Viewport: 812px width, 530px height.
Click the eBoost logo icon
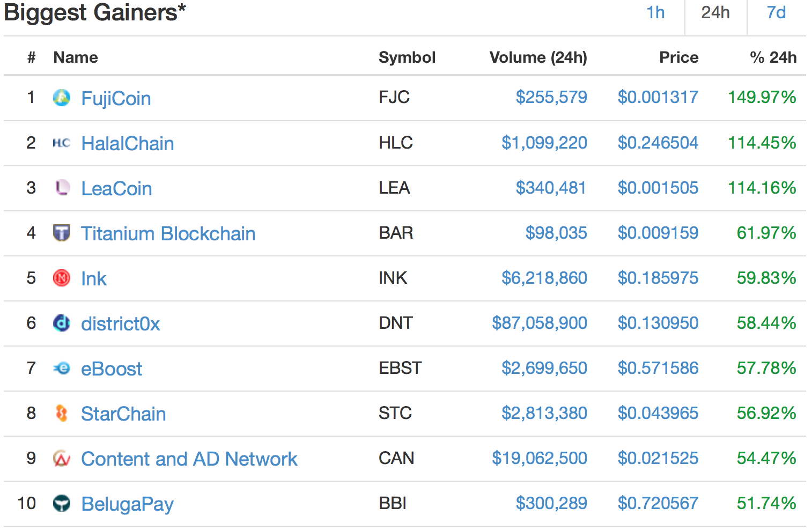[62, 368]
